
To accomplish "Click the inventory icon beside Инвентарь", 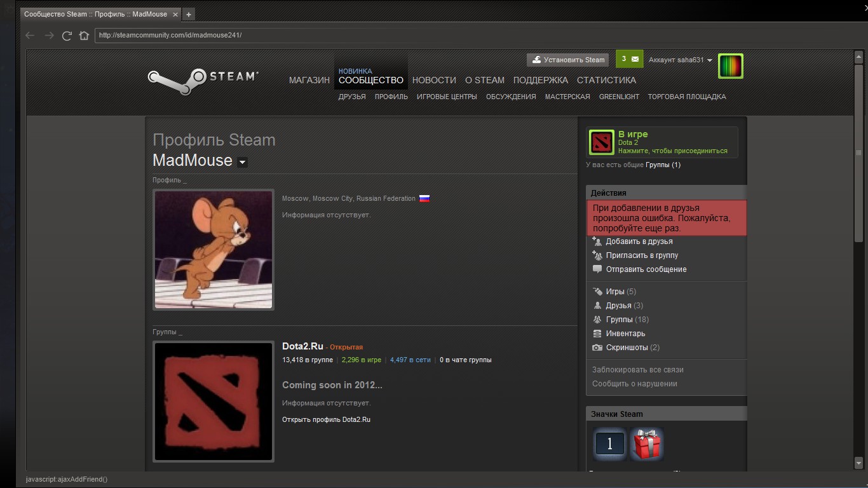I will [x=597, y=334].
